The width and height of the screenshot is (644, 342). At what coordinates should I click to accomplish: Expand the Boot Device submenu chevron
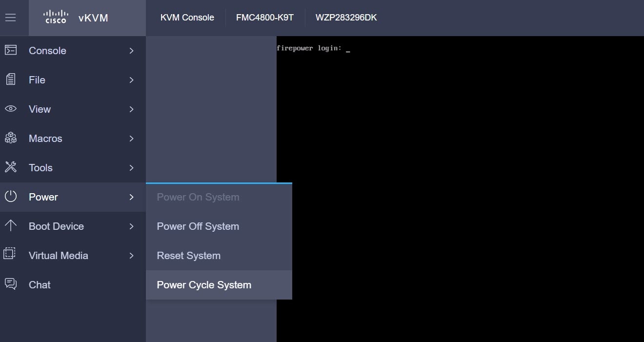[x=132, y=226]
